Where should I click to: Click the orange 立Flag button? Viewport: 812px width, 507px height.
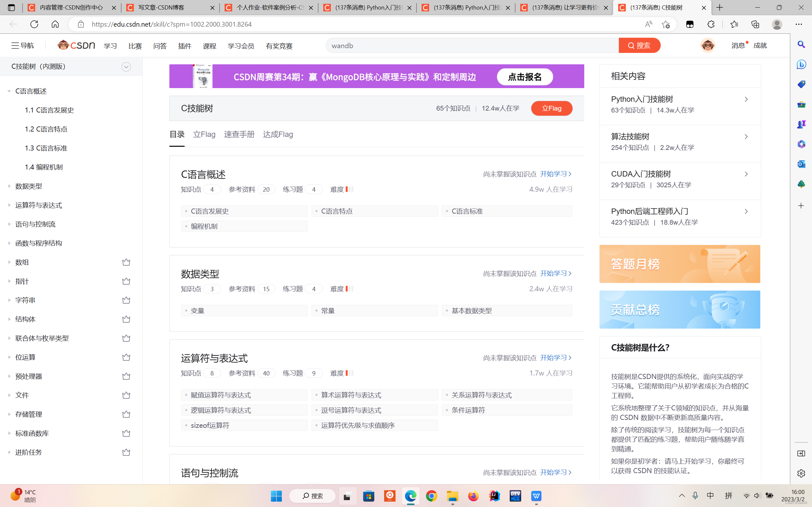tap(551, 108)
